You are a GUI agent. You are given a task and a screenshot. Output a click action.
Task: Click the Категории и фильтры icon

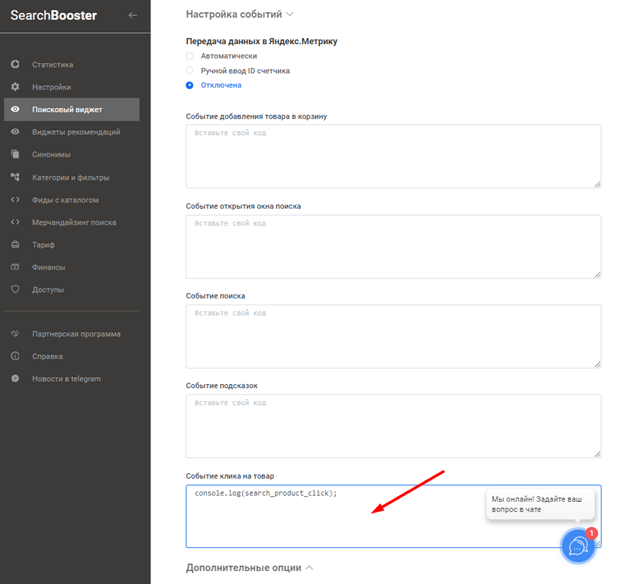click(15, 177)
